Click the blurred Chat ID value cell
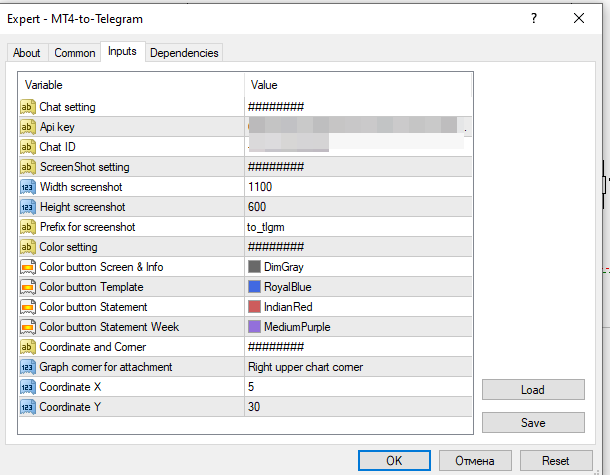 click(358, 147)
